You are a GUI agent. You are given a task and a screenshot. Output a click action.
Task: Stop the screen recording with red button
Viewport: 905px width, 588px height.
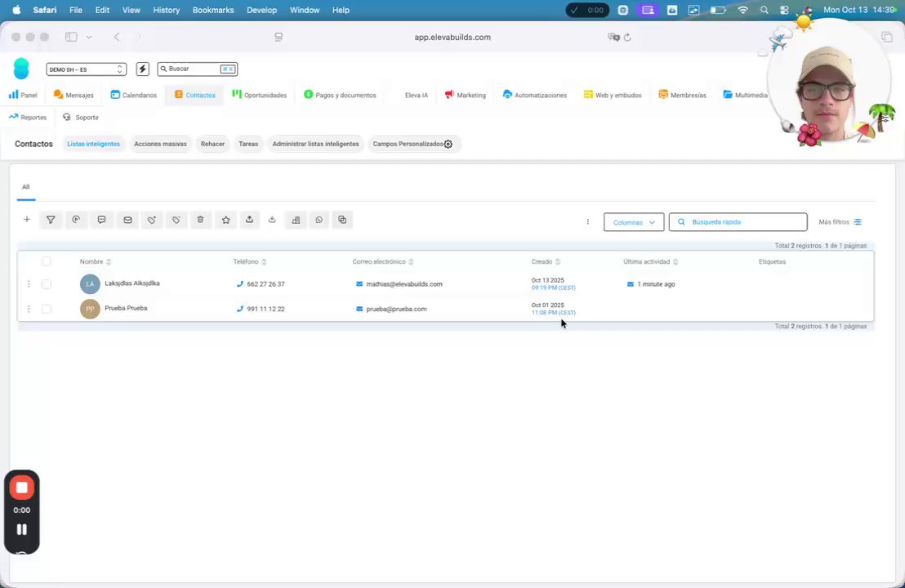point(22,488)
